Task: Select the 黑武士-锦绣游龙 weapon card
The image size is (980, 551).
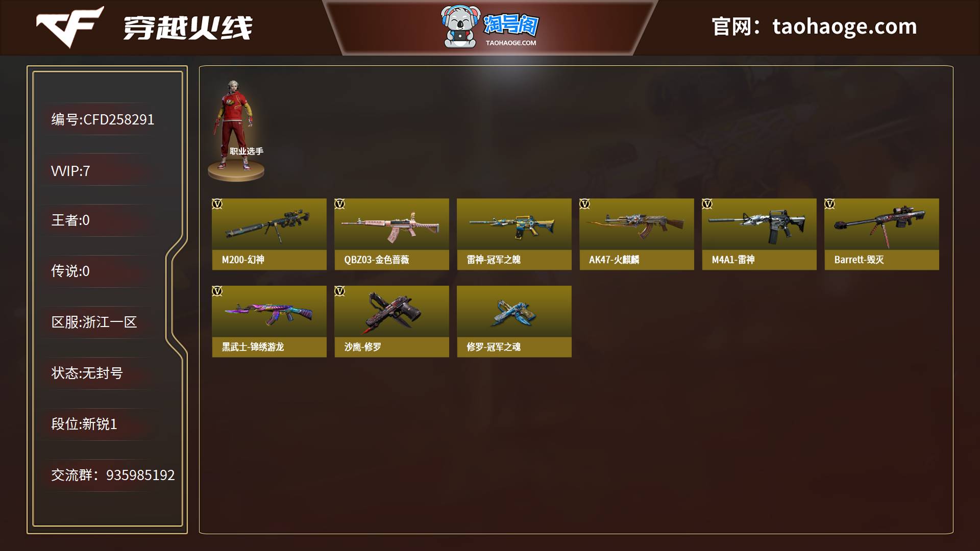Action: pyautogui.click(x=269, y=321)
